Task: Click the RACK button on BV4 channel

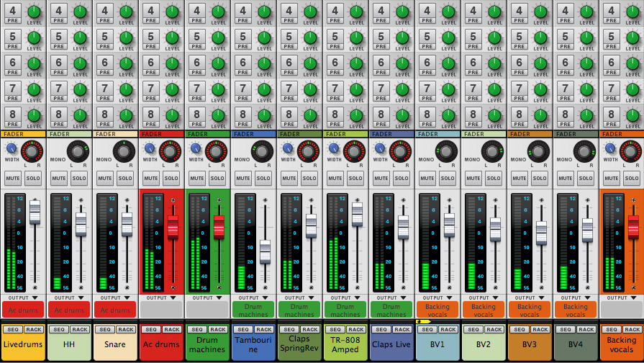Action: 586,329
